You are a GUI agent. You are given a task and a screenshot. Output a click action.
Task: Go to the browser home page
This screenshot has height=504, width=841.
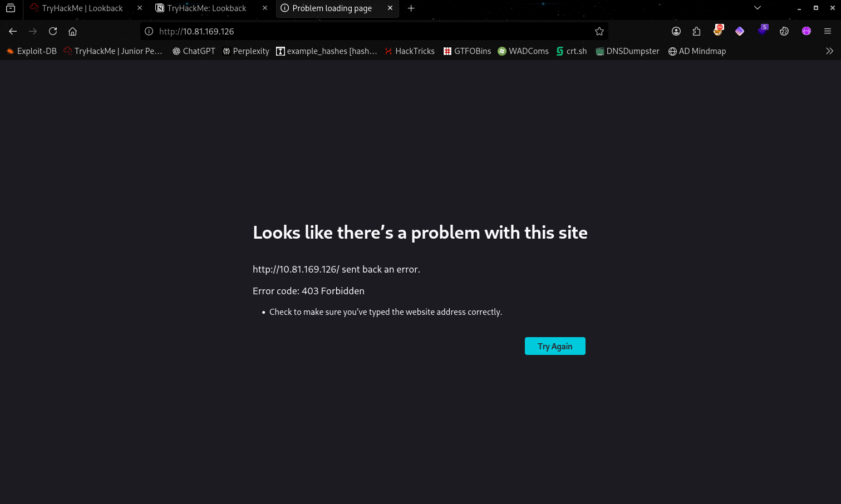[x=72, y=31]
